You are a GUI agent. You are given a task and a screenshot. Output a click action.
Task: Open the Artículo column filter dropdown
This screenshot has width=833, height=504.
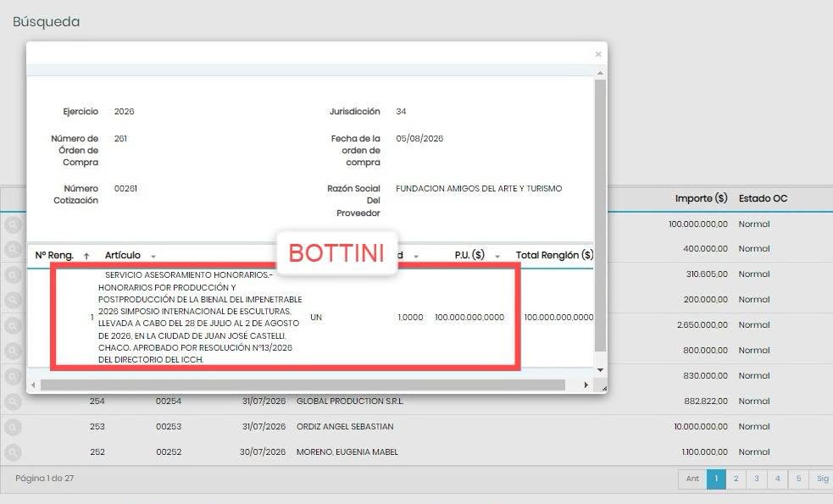153,257
